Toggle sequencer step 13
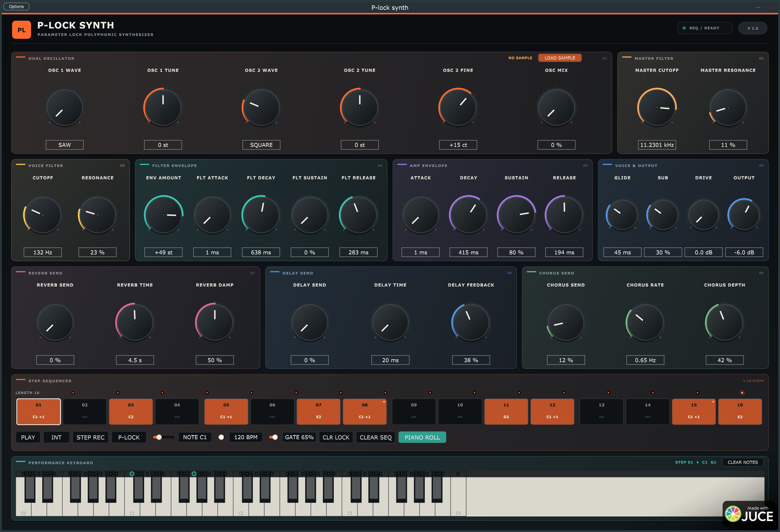 [x=601, y=412]
